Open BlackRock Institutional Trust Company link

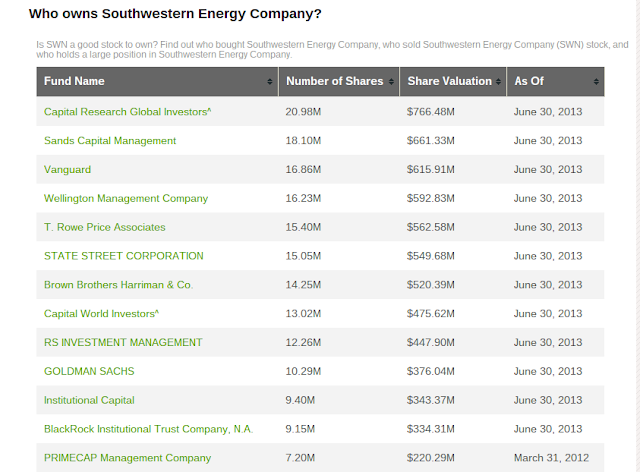148,429
